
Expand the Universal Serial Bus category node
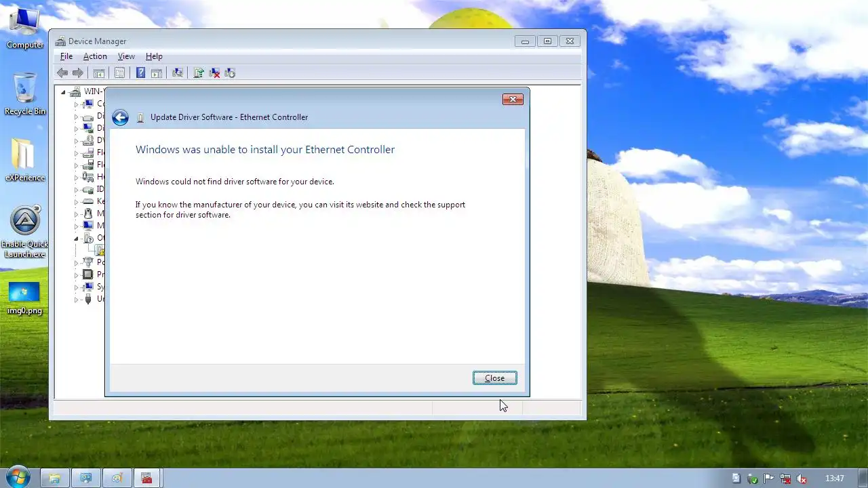coord(77,299)
